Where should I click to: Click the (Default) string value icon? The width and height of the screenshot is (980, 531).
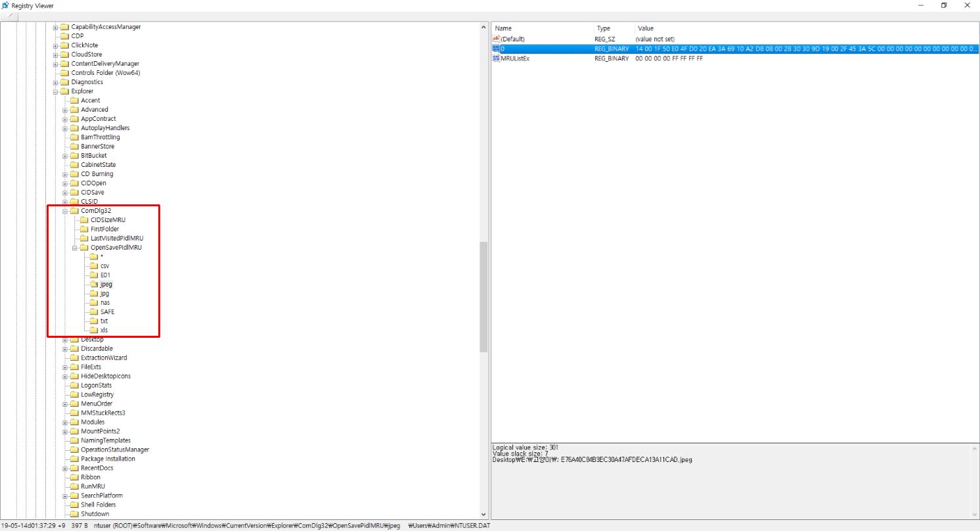click(497, 39)
